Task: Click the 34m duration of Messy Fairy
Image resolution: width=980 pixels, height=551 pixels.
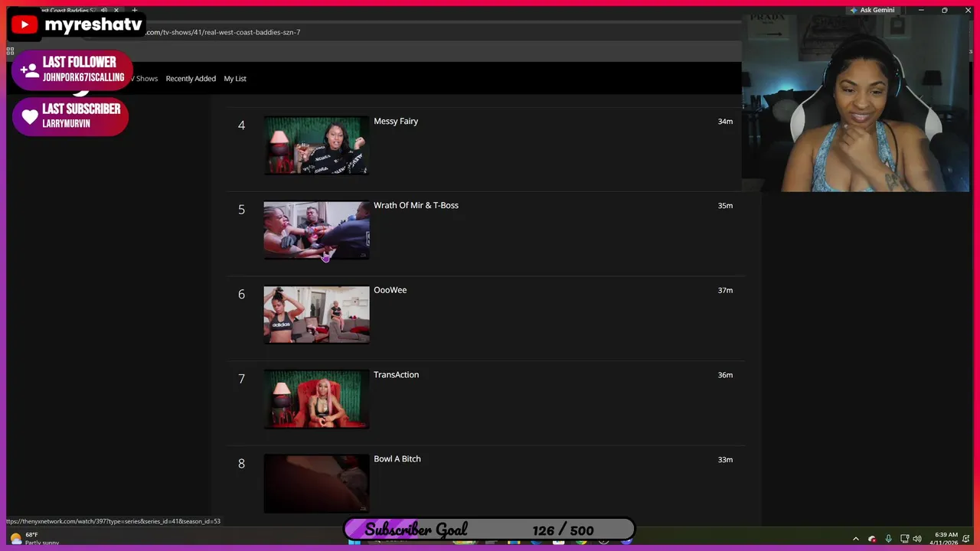Action: [725, 121]
